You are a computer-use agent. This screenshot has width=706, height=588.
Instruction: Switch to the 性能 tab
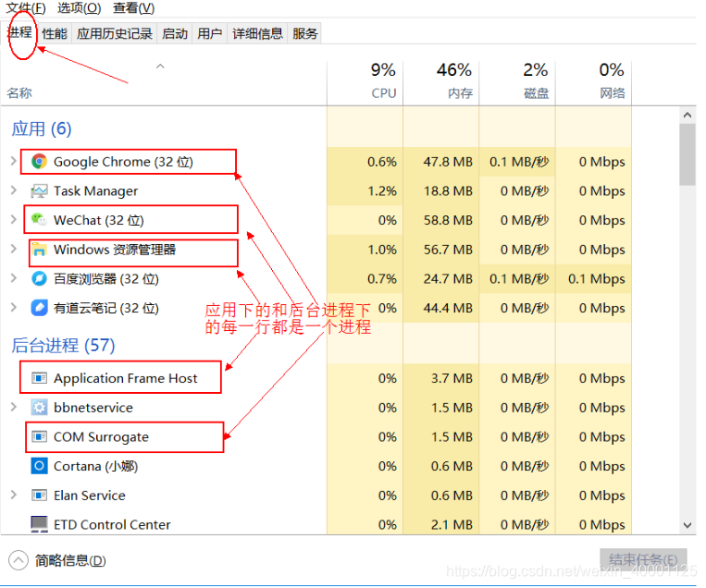tap(55, 33)
